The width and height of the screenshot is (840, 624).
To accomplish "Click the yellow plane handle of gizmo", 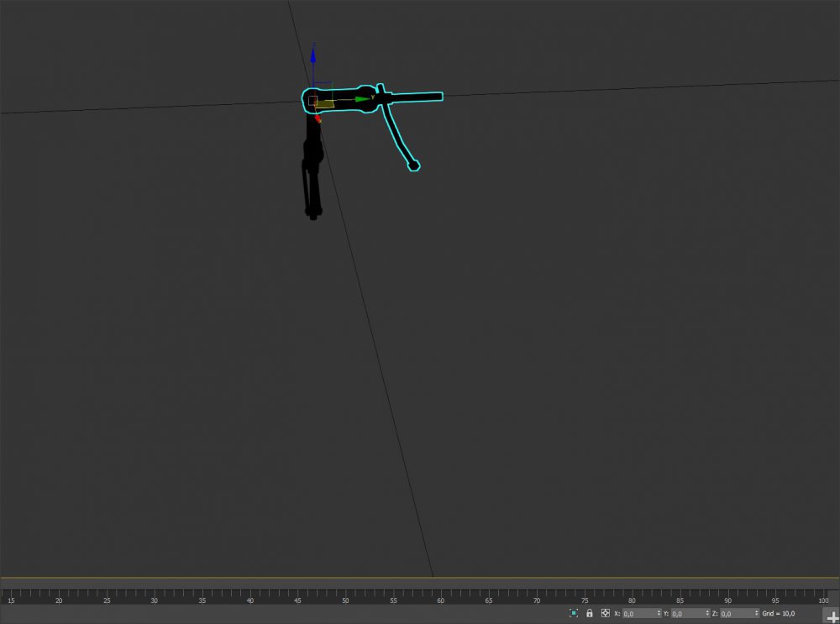I will click(x=326, y=104).
